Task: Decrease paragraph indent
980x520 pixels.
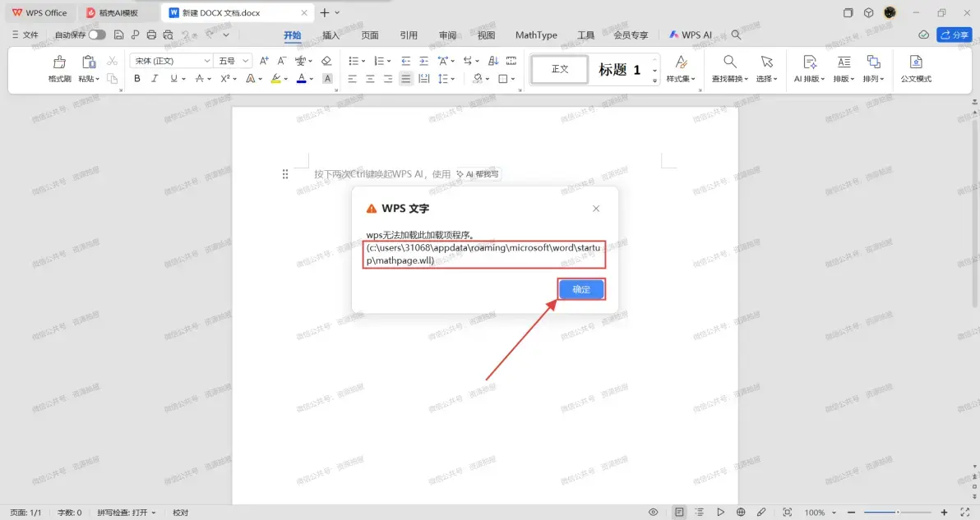Action: pyautogui.click(x=405, y=61)
